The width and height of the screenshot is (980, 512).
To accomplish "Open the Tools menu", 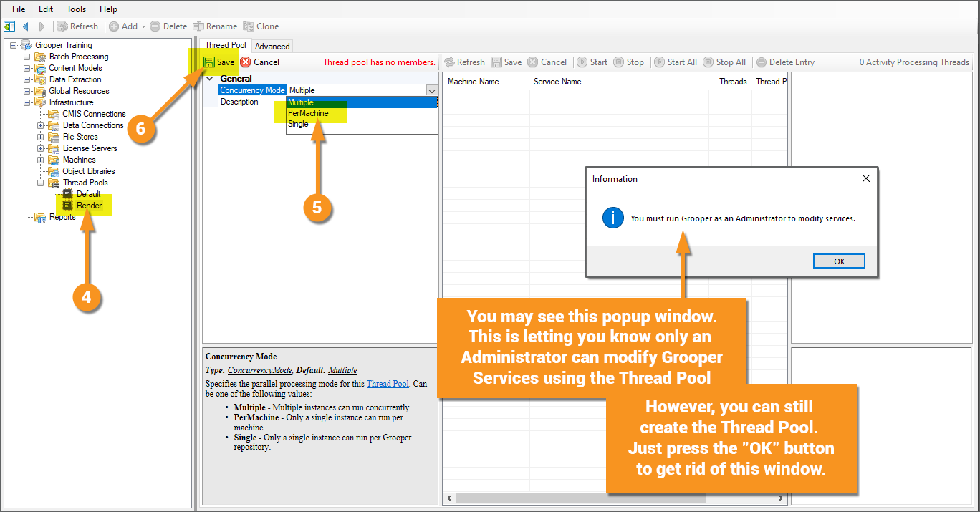I will [77, 9].
